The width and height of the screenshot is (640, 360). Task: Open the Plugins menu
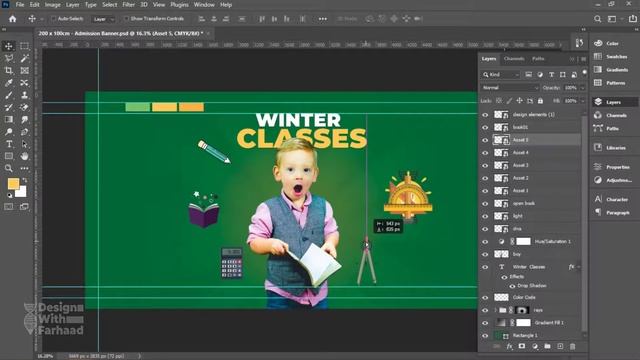tap(179, 5)
